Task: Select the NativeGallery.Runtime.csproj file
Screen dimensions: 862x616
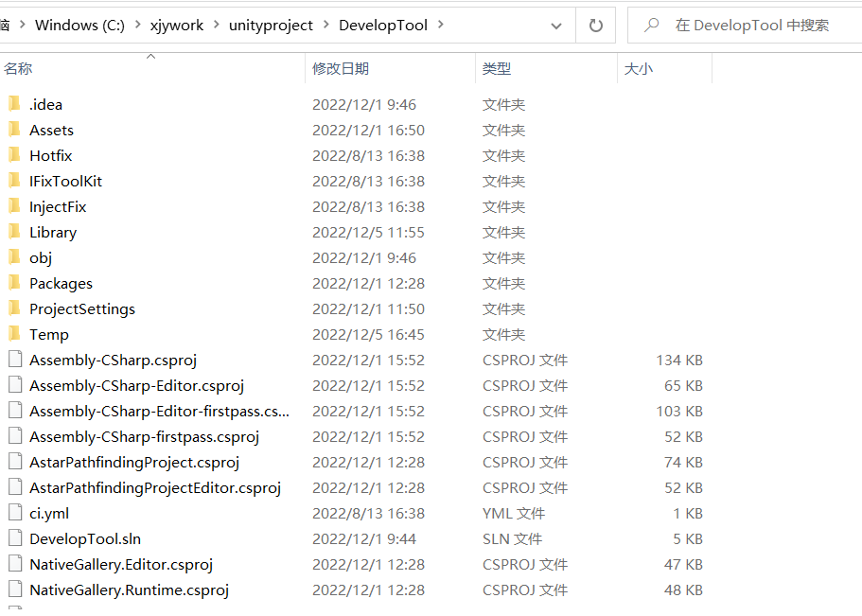Action: click(129, 590)
